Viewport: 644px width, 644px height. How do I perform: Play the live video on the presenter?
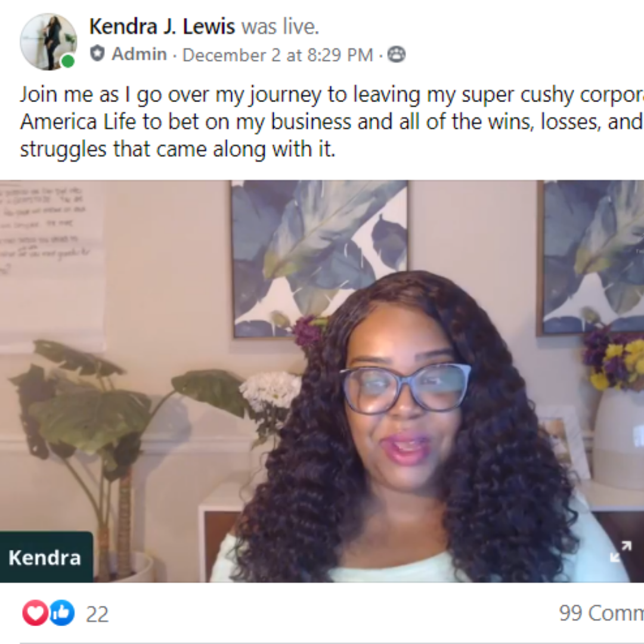pos(322,381)
